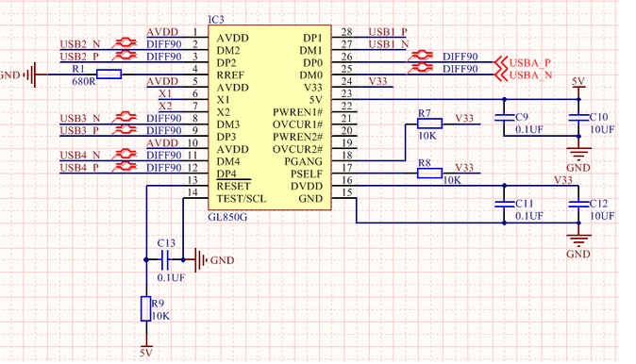Select the GL850G part name label
Image resolution: width=636 pixels, height=364 pixels.
227,217
